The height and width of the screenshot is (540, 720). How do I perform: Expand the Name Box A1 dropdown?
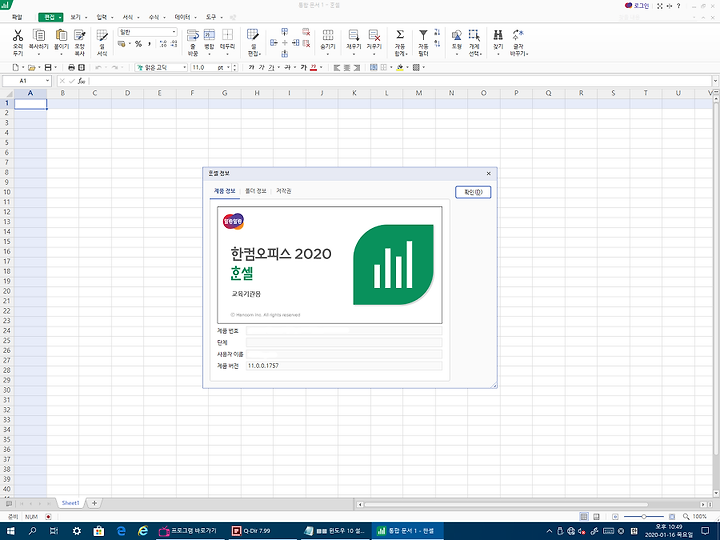pos(47,81)
